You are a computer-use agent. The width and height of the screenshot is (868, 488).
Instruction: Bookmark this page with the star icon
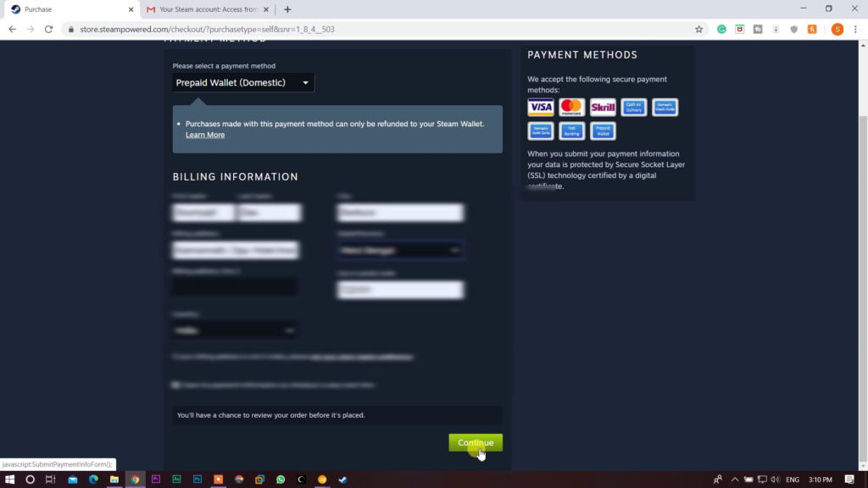tap(698, 30)
